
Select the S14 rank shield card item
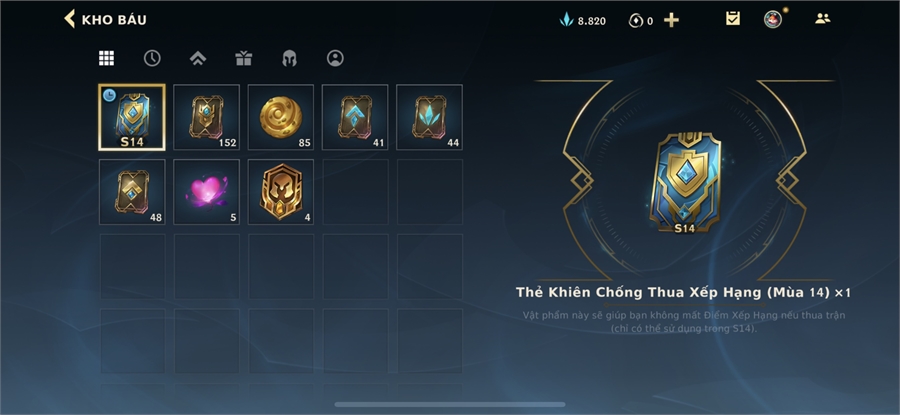(132, 117)
